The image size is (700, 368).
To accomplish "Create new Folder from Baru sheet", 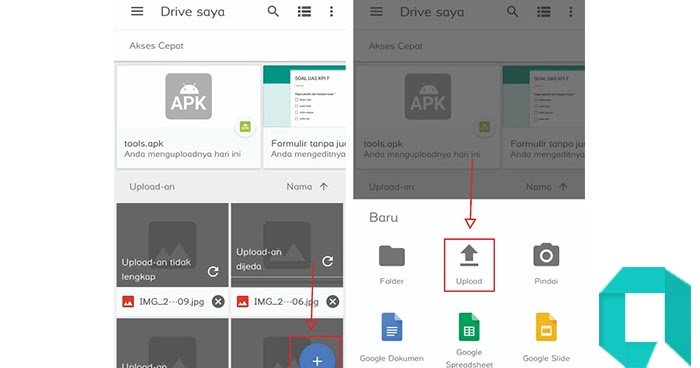I will pos(392,264).
